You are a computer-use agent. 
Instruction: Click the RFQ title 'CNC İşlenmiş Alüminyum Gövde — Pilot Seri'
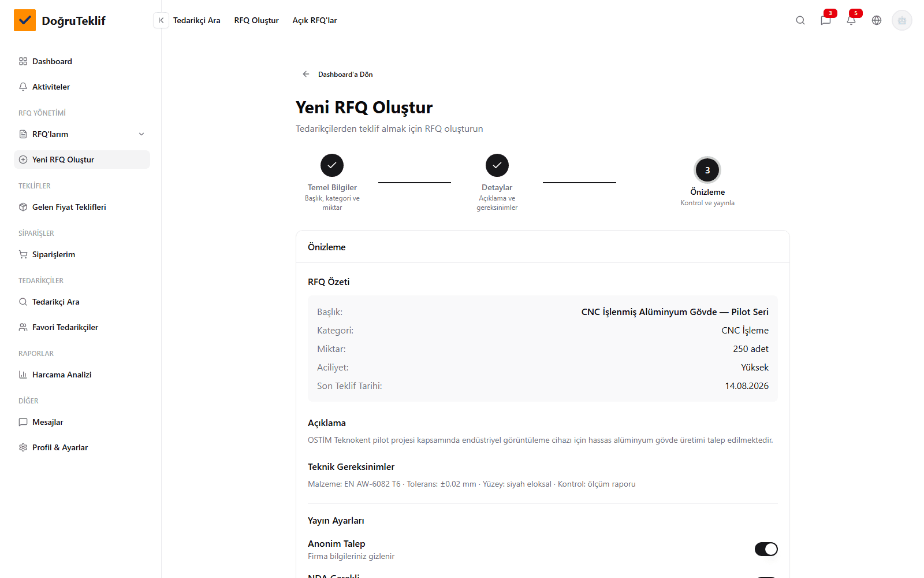tap(675, 312)
